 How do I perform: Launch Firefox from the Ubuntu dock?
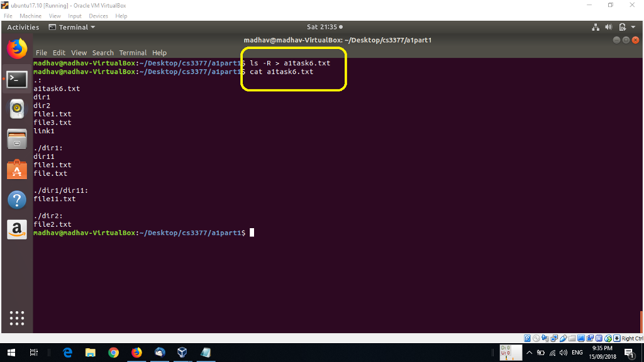17,48
